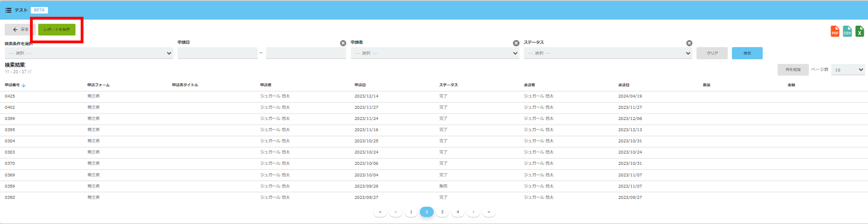Image resolution: width=868 pixels, height=224 pixels.
Task: Click approval date 2023/12/13
Action: 630,130
